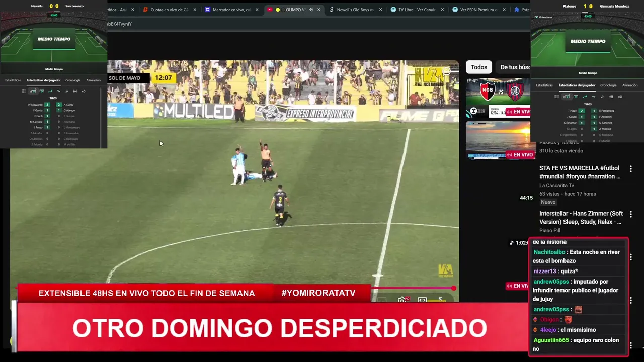The image size is (644, 362).
Task: Click the grid icon in Platense widget
Action: click(556, 97)
